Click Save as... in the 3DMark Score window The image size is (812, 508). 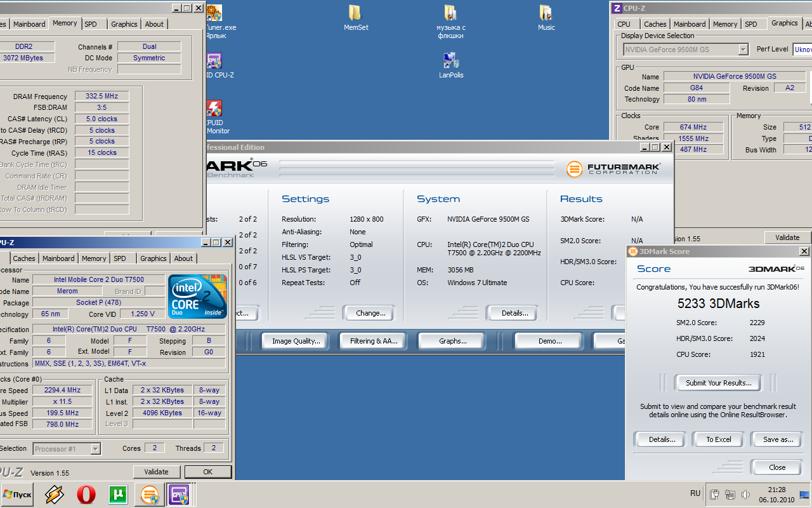[x=778, y=439]
